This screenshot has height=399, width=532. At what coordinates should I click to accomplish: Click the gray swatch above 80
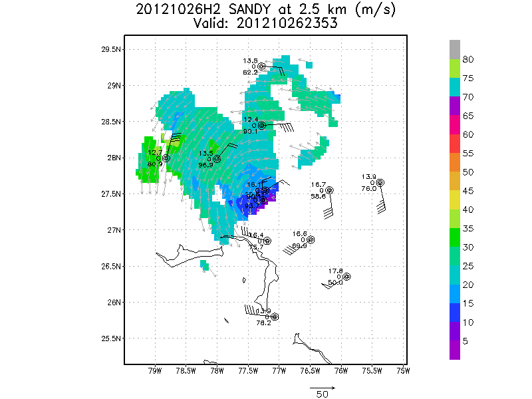point(455,49)
